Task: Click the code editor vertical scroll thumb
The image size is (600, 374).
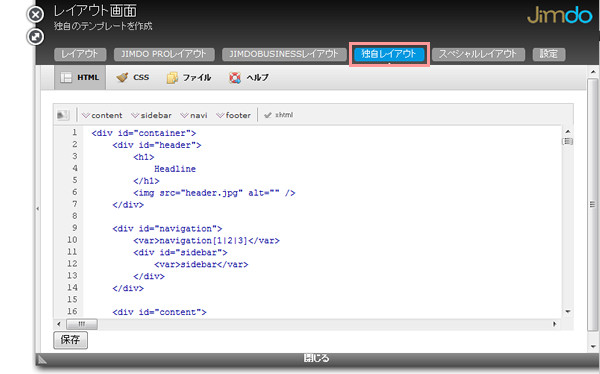Action: (x=568, y=142)
